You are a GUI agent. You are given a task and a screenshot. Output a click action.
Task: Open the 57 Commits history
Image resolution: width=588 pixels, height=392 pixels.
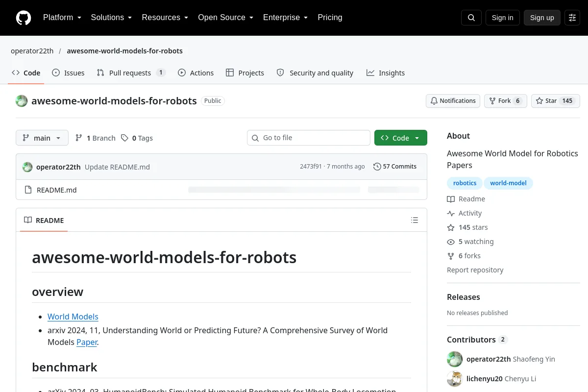395,167
